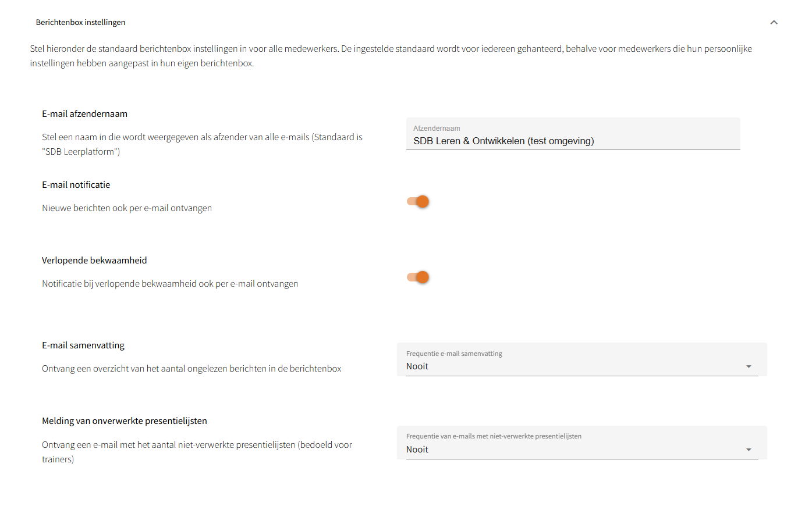This screenshot has width=812, height=524.
Task: Click the E-mail samenvatting dropdown arrow icon
Action: point(749,366)
